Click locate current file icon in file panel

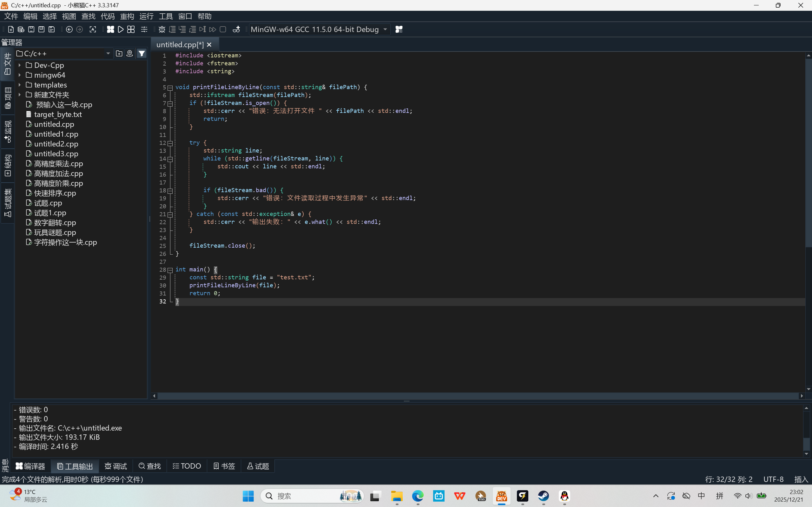(x=129, y=54)
